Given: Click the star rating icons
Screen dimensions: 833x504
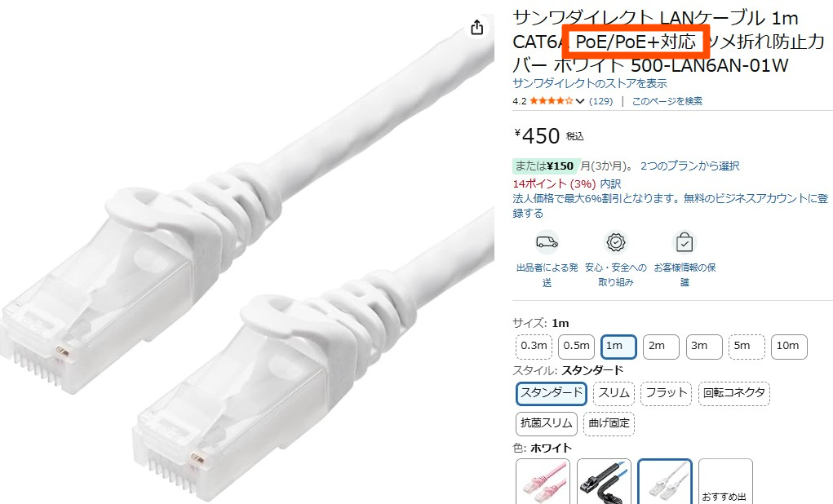Looking at the screenshot, I should pyautogui.click(x=552, y=100).
